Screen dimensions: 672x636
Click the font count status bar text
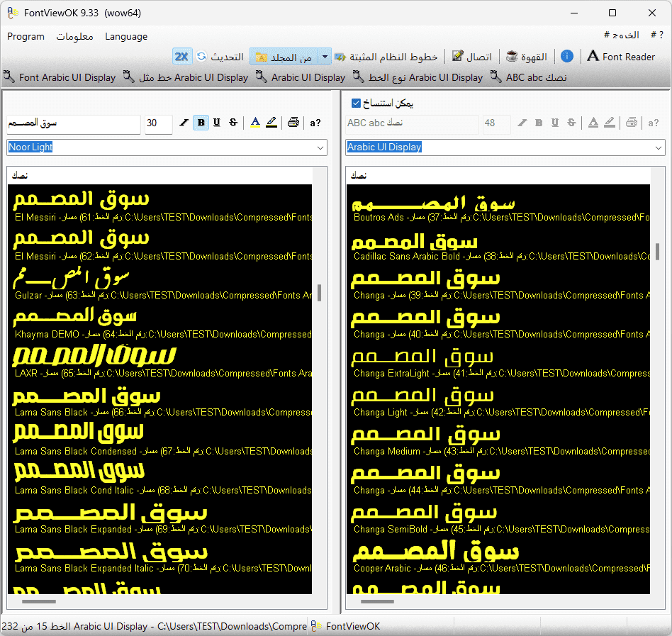coord(154,626)
